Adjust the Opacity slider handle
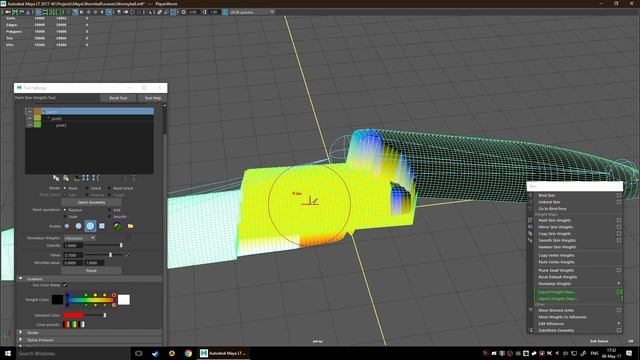 121,245
